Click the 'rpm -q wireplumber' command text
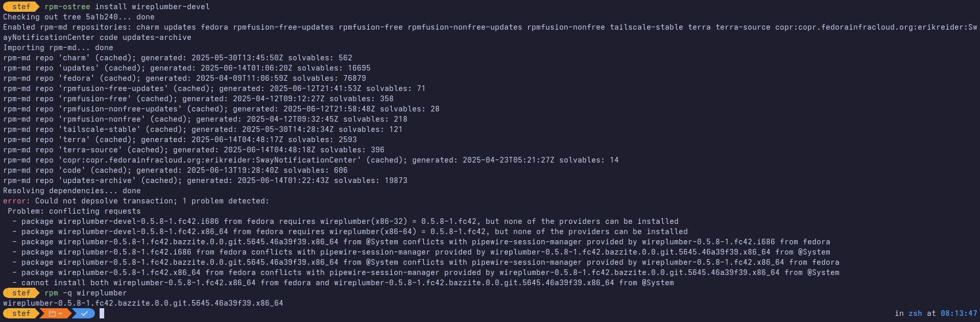 pyautogui.click(x=85, y=293)
